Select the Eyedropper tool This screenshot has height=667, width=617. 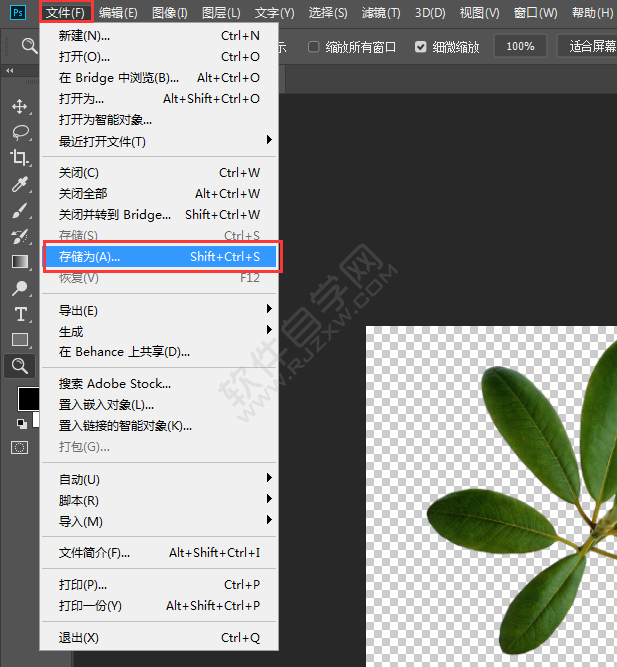coord(20,184)
